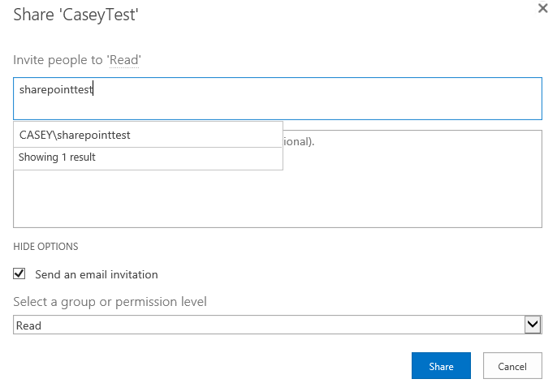Close the Share dialog with the X
557x392 pixels.
click(x=542, y=8)
